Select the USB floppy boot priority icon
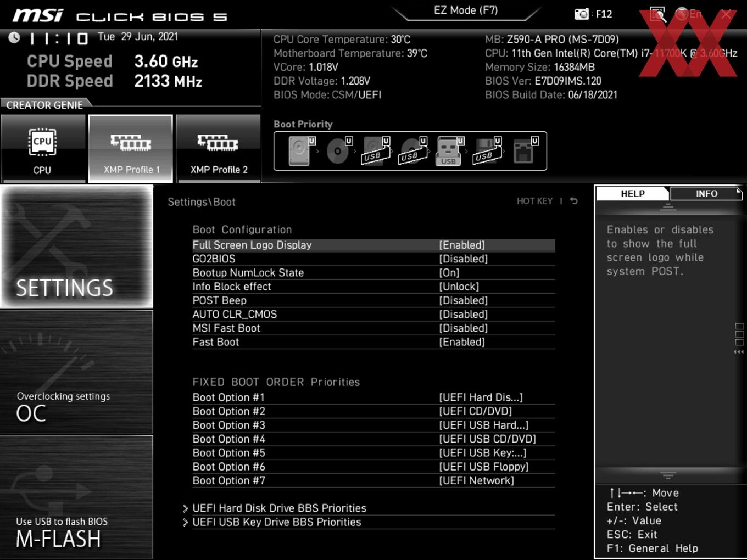Image resolution: width=747 pixels, height=560 pixels. pos(487,151)
